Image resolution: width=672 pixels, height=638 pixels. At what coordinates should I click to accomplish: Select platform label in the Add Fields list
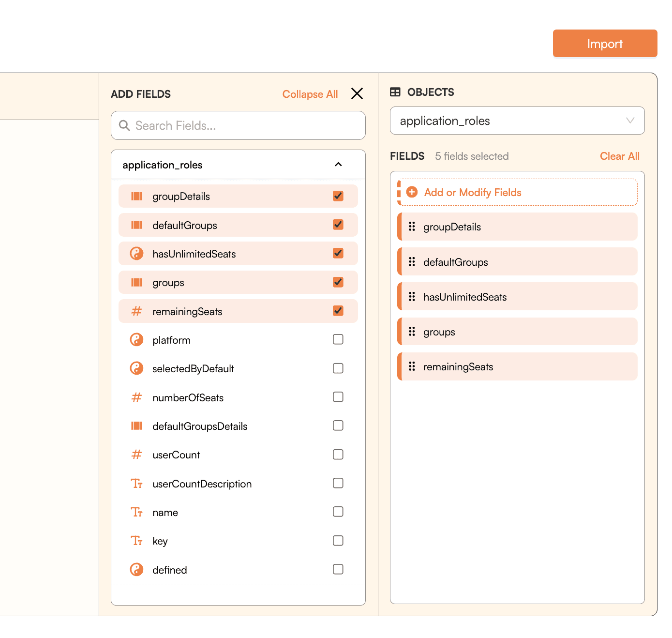click(171, 340)
